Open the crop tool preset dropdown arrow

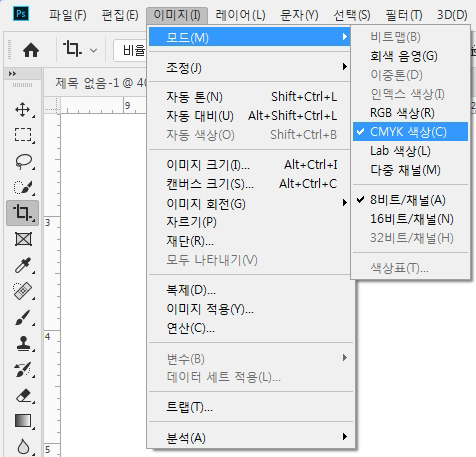tap(94, 51)
